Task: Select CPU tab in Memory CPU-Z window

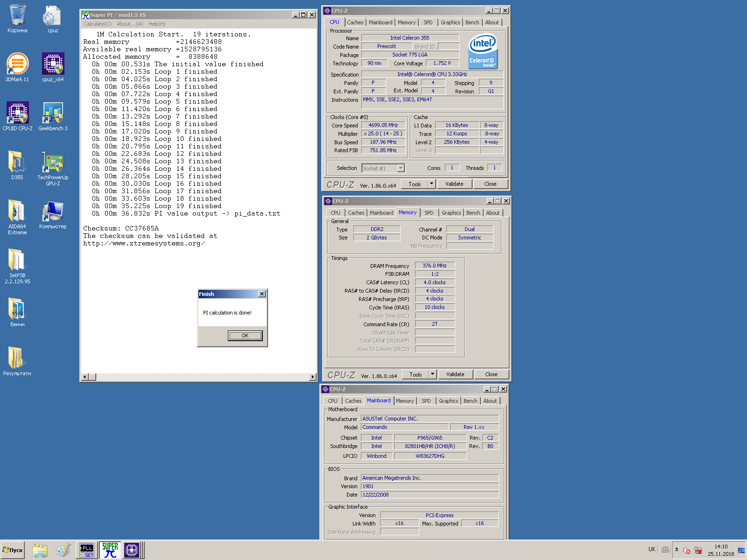Action: [336, 213]
